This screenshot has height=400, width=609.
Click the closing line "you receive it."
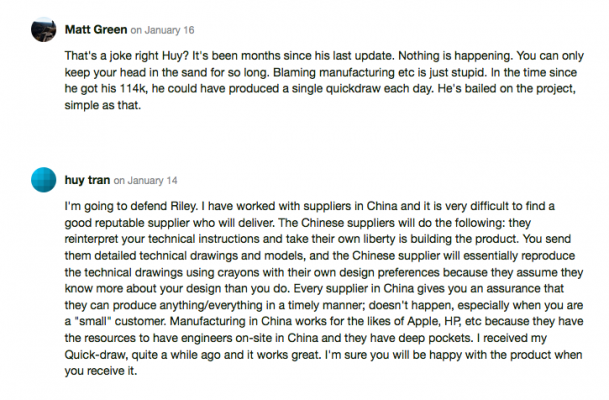[101, 371]
